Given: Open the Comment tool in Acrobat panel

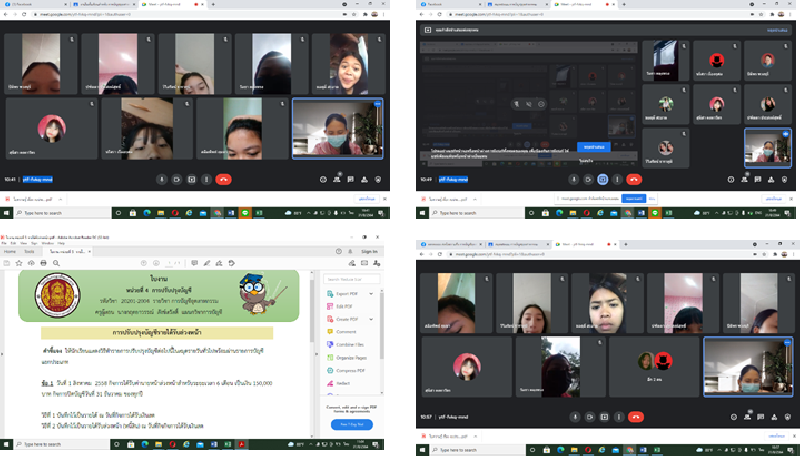Looking at the screenshot, I should coord(346,330).
